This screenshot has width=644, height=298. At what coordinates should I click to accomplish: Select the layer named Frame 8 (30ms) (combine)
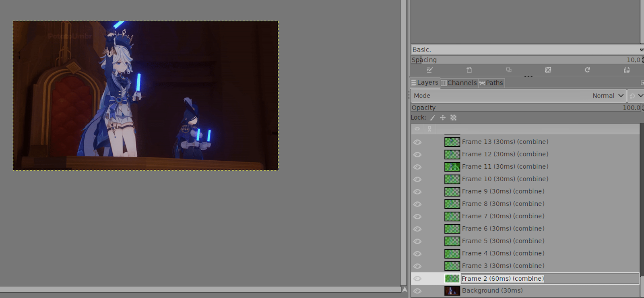pyautogui.click(x=503, y=204)
